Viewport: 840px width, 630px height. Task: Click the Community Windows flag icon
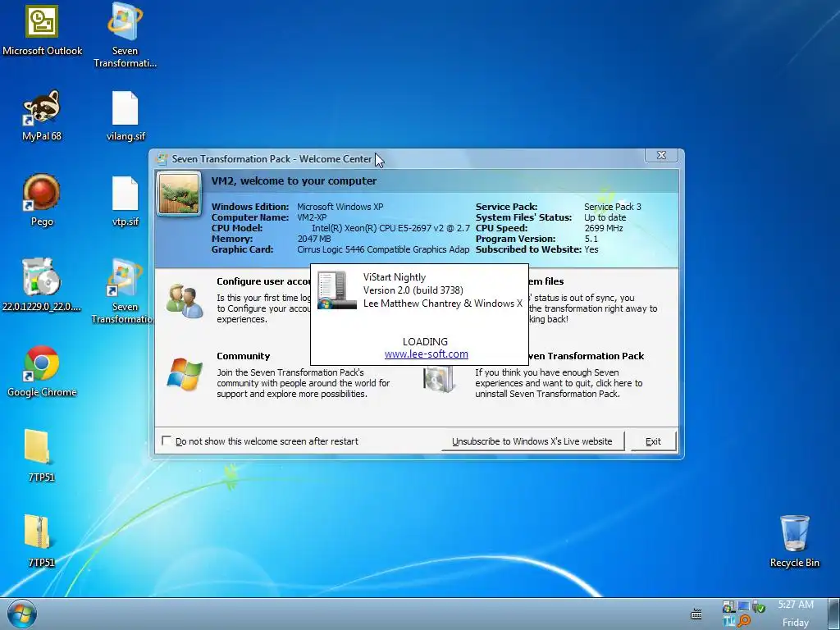point(185,374)
